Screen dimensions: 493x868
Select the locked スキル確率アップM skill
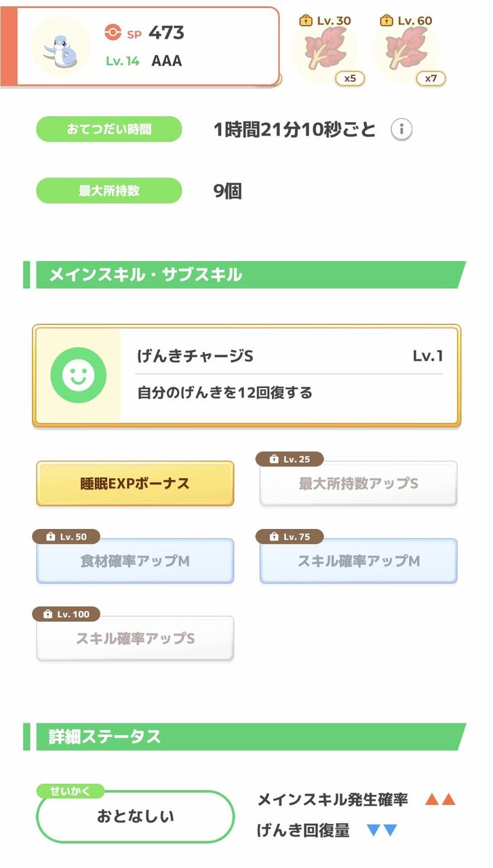pos(358,561)
